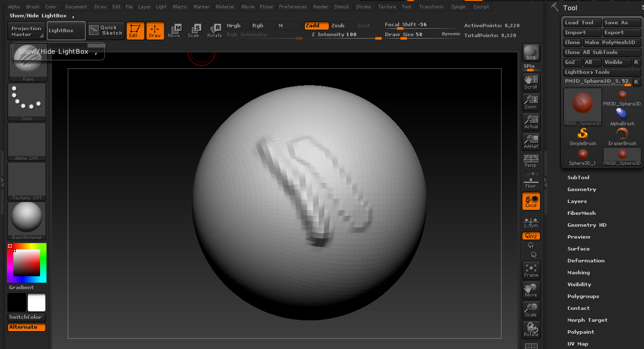Screen dimensions: 644x349
Task: Expand the Geometry subpalette
Action: tap(582, 190)
